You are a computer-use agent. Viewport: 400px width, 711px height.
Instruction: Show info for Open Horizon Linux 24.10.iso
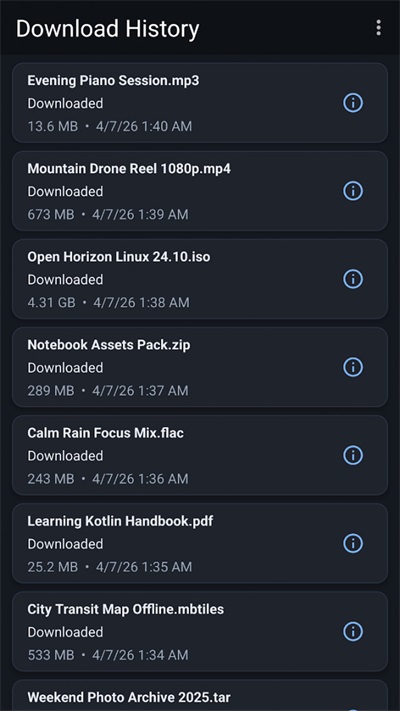tap(353, 279)
